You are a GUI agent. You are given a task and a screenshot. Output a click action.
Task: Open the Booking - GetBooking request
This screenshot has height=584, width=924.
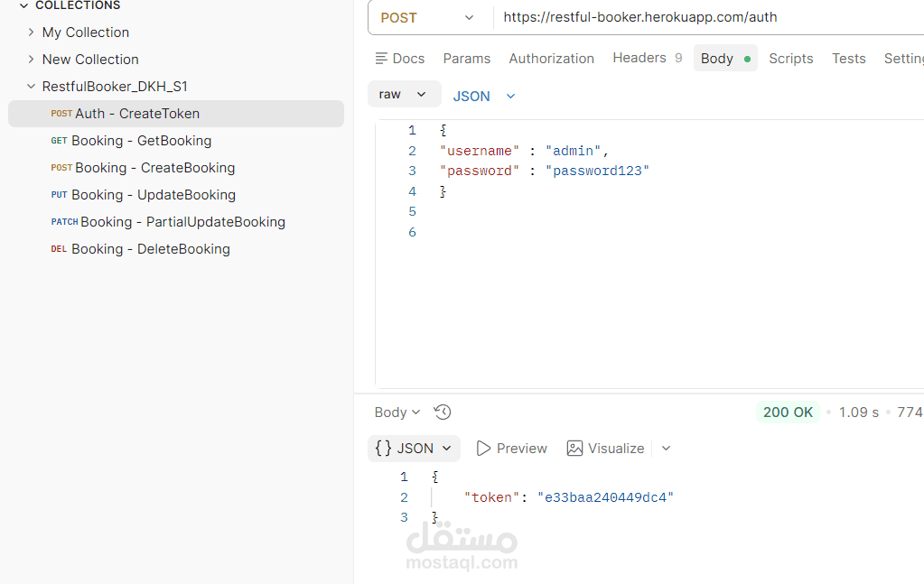(x=141, y=141)
